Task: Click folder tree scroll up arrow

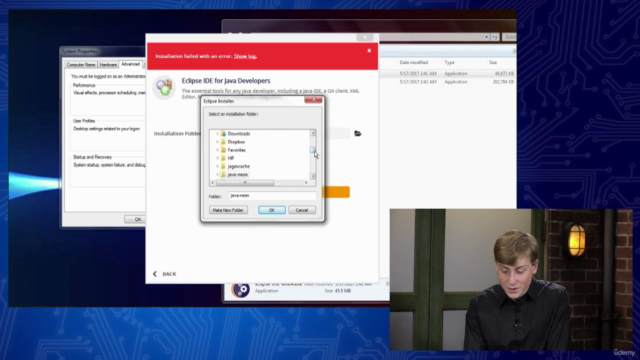Action: (x=313, y=133)
